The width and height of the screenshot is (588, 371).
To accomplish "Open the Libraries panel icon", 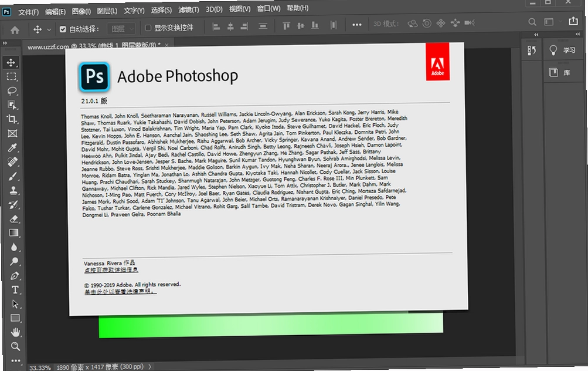I will point(553,72).
